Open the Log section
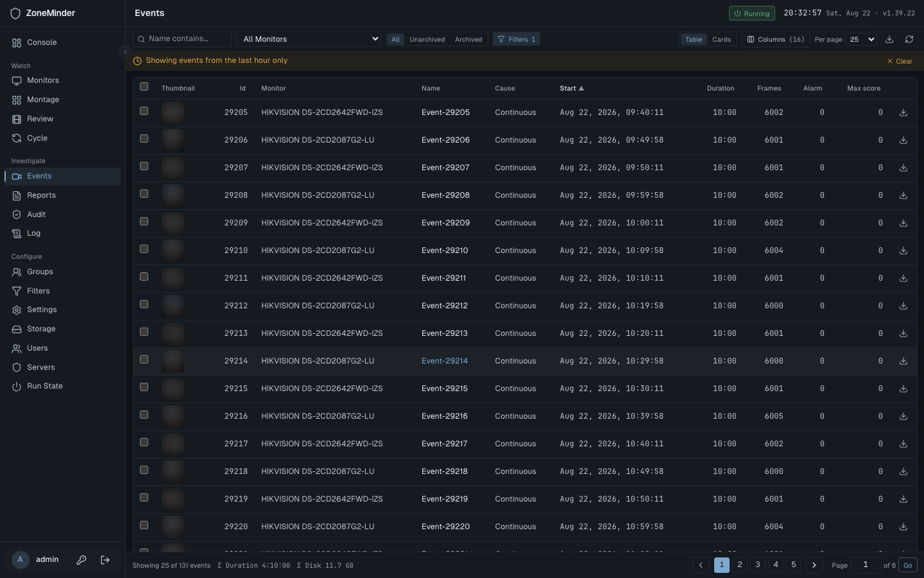The height and width of the screenshot is (578, 924). click(62, 233)
